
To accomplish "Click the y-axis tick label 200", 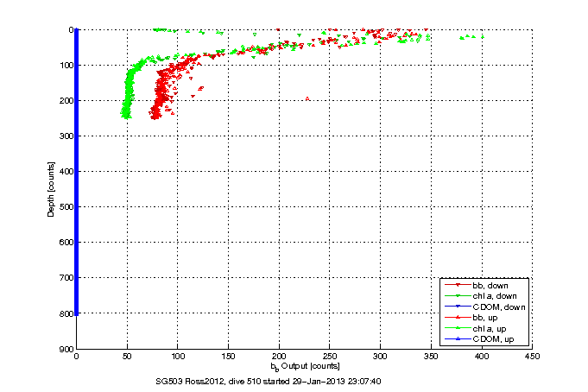I will [x=66, y=100].
